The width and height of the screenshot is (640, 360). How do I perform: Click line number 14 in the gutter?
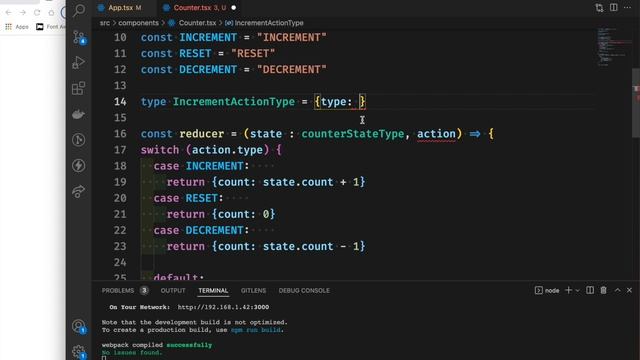120,102
